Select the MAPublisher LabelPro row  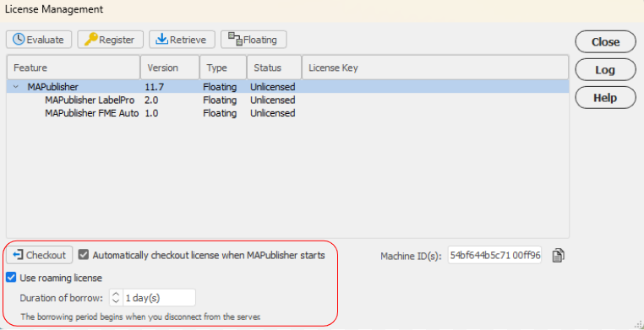click(x=287, y=100)
